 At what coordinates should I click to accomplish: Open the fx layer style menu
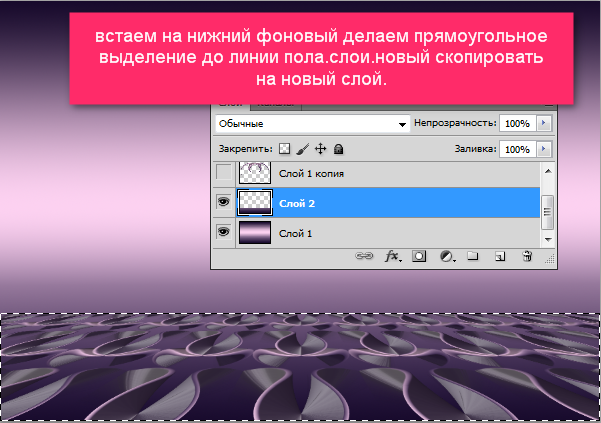point(393,256)
